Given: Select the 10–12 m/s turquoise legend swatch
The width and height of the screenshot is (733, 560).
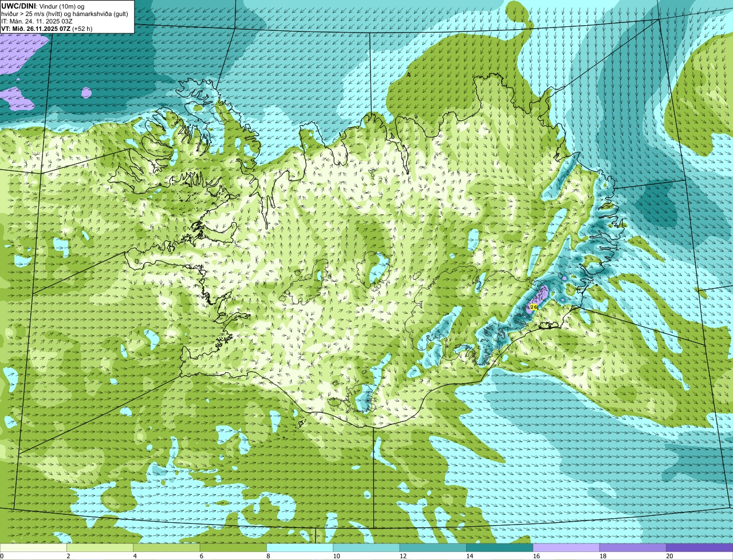Looking at the screenshot, I should coord(366,547).
